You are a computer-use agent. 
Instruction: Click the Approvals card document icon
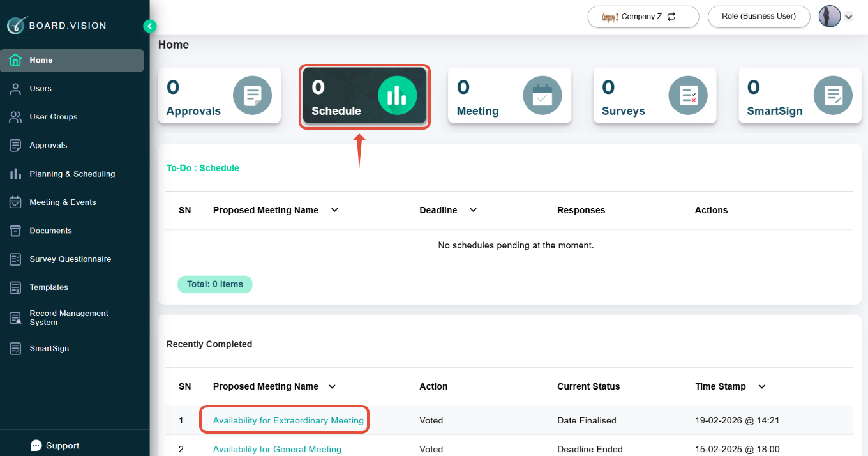pyautogui.click(x=252, y=96)
